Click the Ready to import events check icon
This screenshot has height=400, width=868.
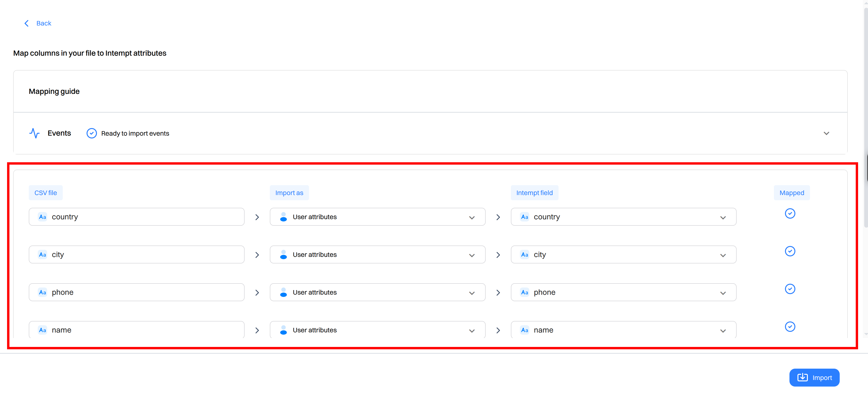pos(92,133)
